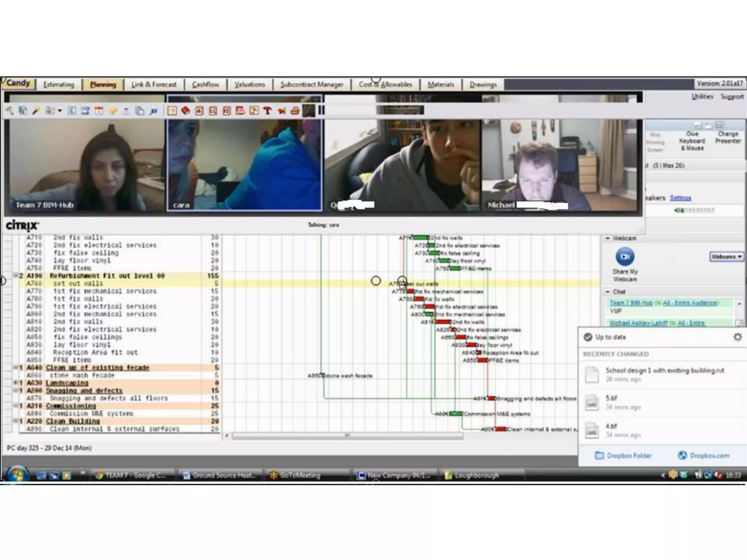The width and height of the screenshot is (747, 560).
Task: Open the Dropbox.com link
Action: tap(704, 455)
